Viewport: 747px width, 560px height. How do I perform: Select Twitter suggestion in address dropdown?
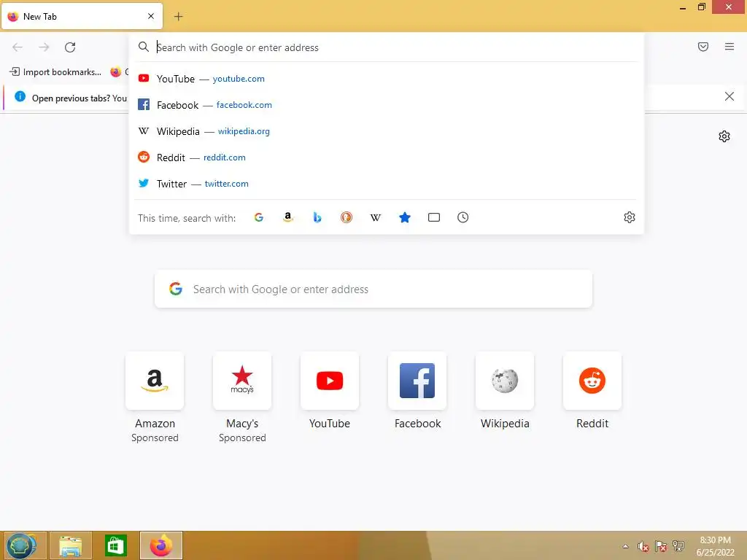[x=387, y=183]
